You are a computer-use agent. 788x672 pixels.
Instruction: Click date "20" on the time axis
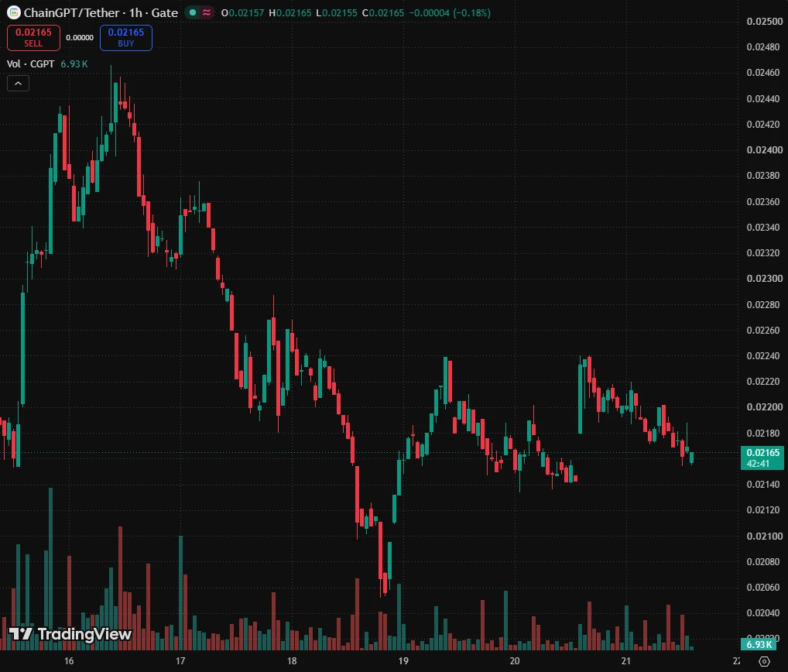[514, 661]
